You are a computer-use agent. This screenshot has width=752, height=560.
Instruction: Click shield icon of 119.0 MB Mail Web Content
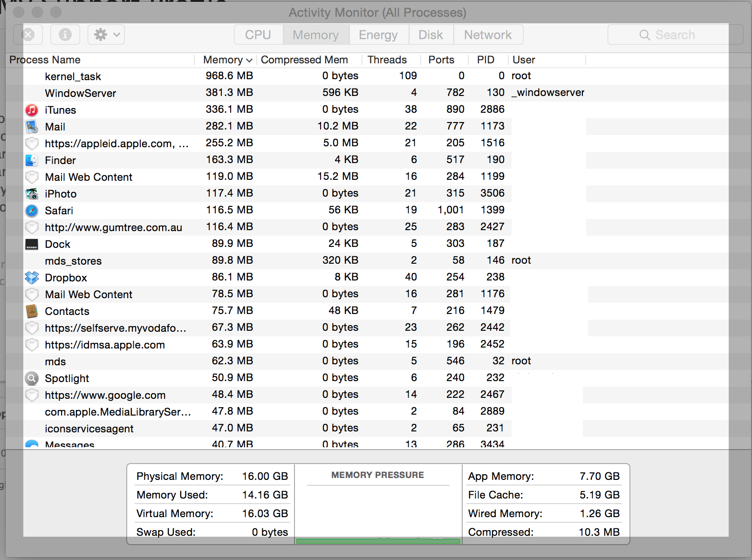pyautogui.click(x=32, y=177)
